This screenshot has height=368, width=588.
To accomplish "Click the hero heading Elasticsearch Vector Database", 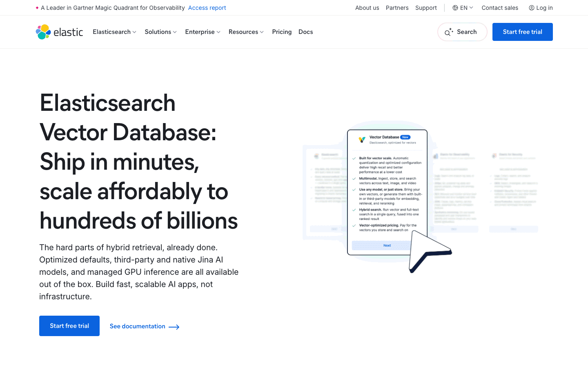I will point(139,162).
